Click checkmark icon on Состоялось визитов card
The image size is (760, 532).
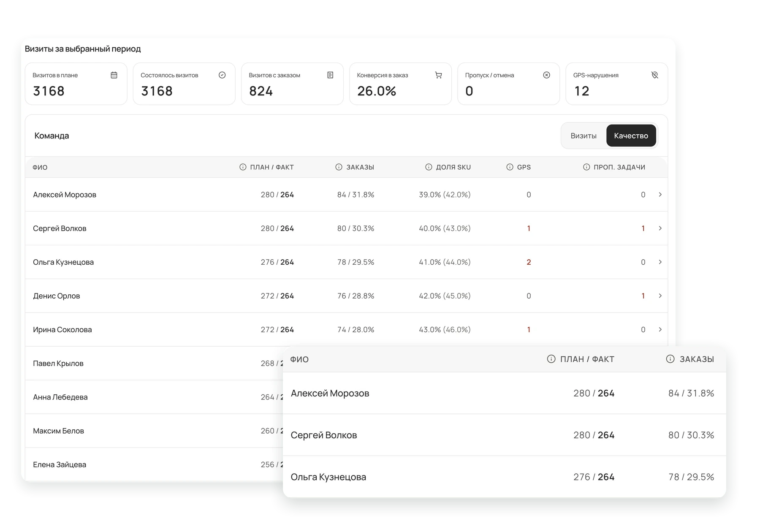coord(222,75)
